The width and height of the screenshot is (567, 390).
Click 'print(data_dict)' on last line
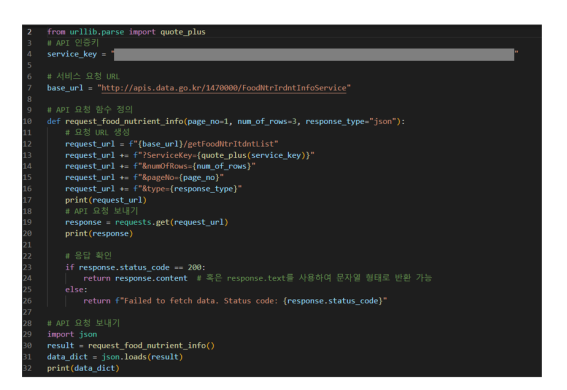pos(83,368)
